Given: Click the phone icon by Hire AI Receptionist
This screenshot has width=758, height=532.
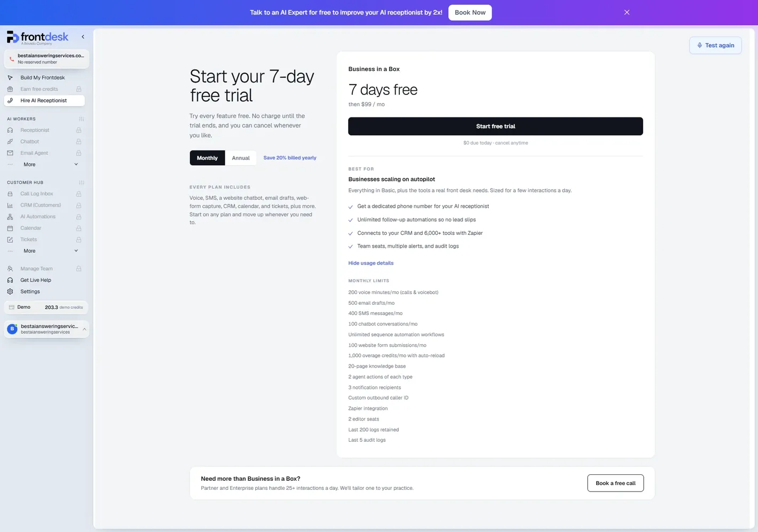Looking at the screenshot, I should 10,100.
